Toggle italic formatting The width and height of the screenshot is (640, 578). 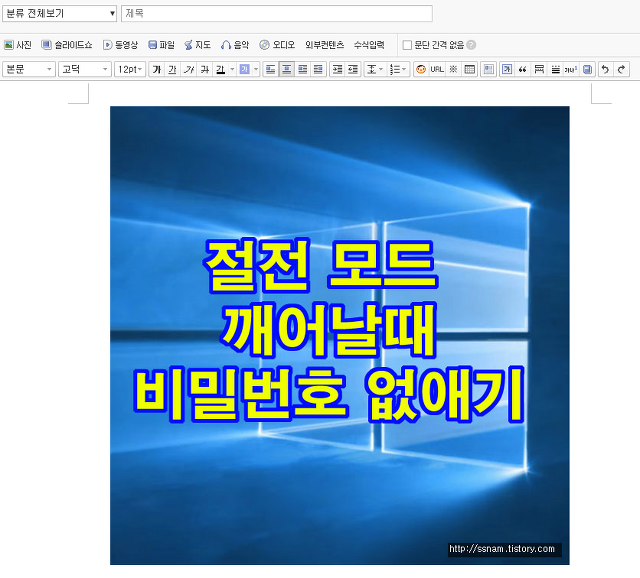pos(189,69)
